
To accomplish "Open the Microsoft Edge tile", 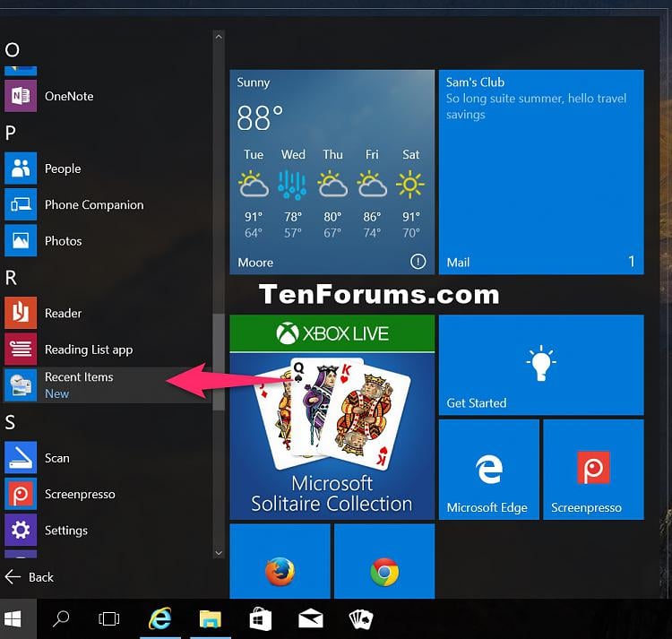I will pyautogui.click(x=489, y=470).
